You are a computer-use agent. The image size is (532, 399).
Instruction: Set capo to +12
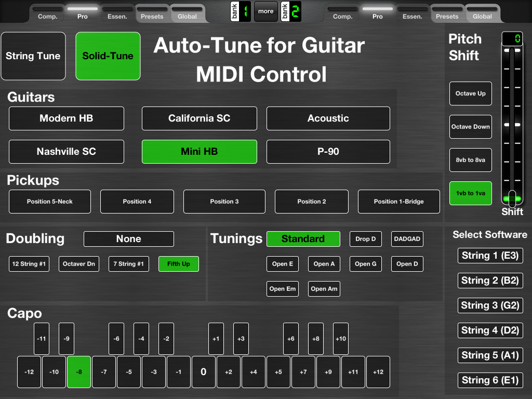(x=378, y=372)
